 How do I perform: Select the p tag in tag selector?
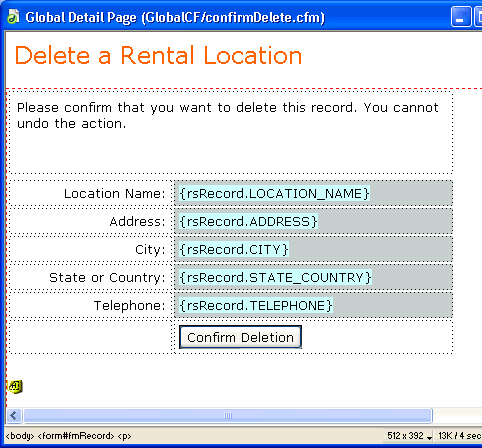(x=124, y=436)
